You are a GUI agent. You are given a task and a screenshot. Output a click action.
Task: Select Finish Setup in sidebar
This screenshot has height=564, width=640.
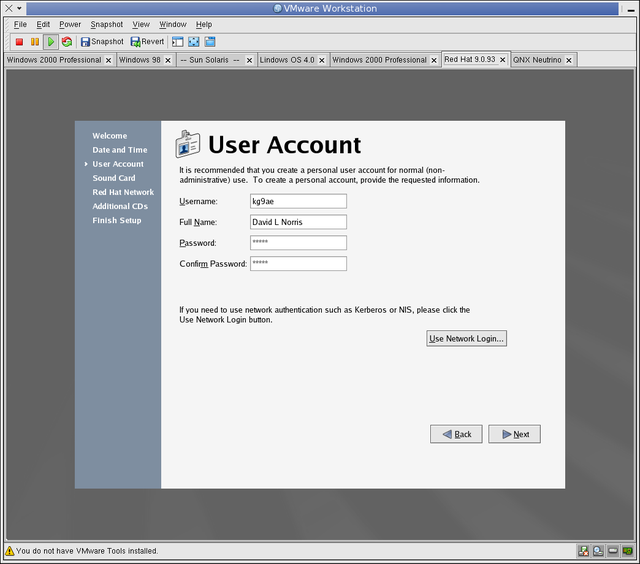tap(117, 220)
